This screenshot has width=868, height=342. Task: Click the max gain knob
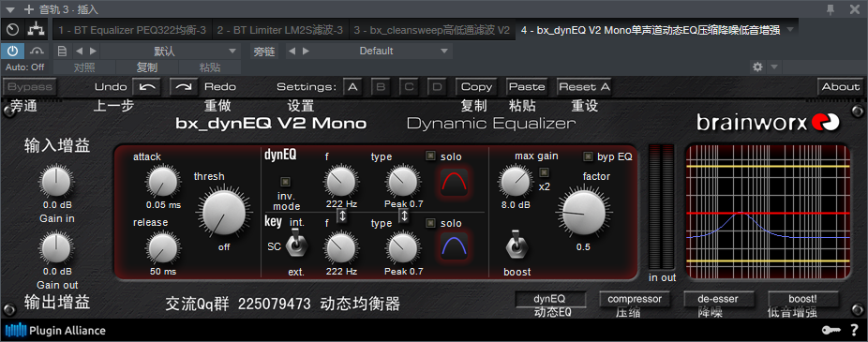point(516,182)
